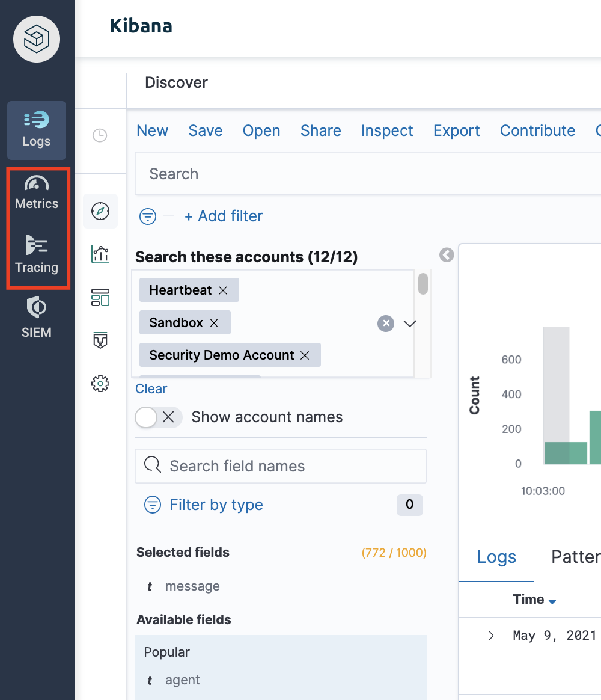
Task: Click the Open menu item
Action: (x=261, y=131)
